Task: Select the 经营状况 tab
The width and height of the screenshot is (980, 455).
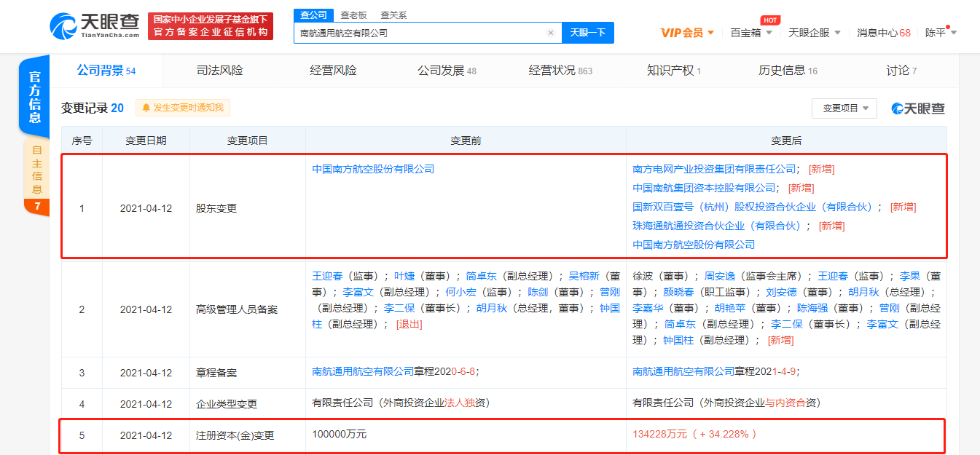Action: click(560, 71)
